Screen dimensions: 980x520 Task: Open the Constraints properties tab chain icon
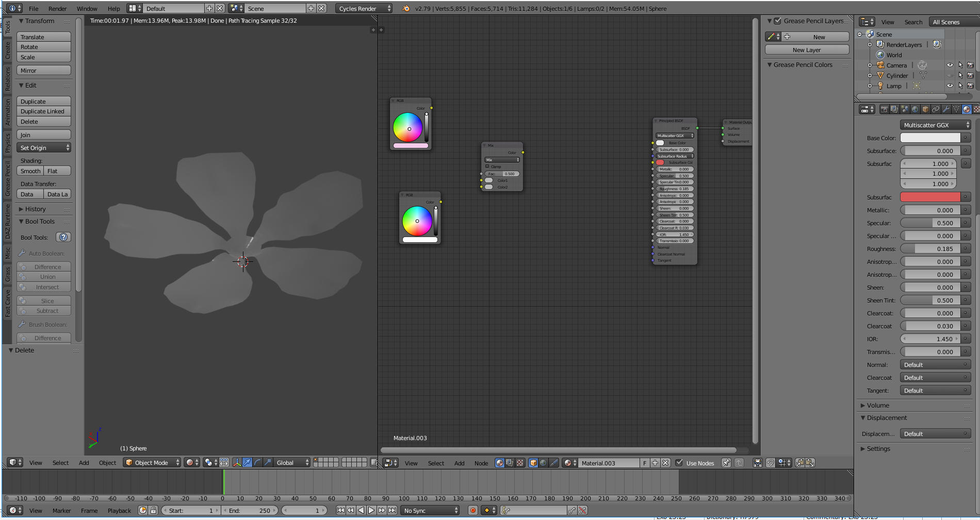[936, 109]
